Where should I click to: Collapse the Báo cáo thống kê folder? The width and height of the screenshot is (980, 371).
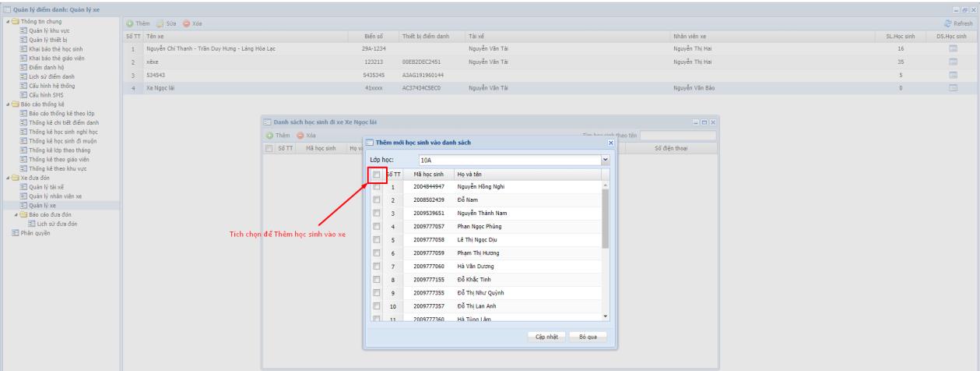click(x=4, y=104)
